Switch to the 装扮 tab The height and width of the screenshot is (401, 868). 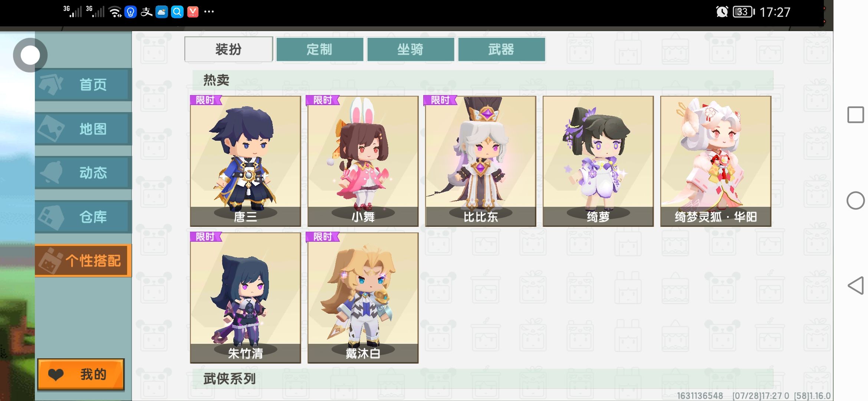coord(228,49)
